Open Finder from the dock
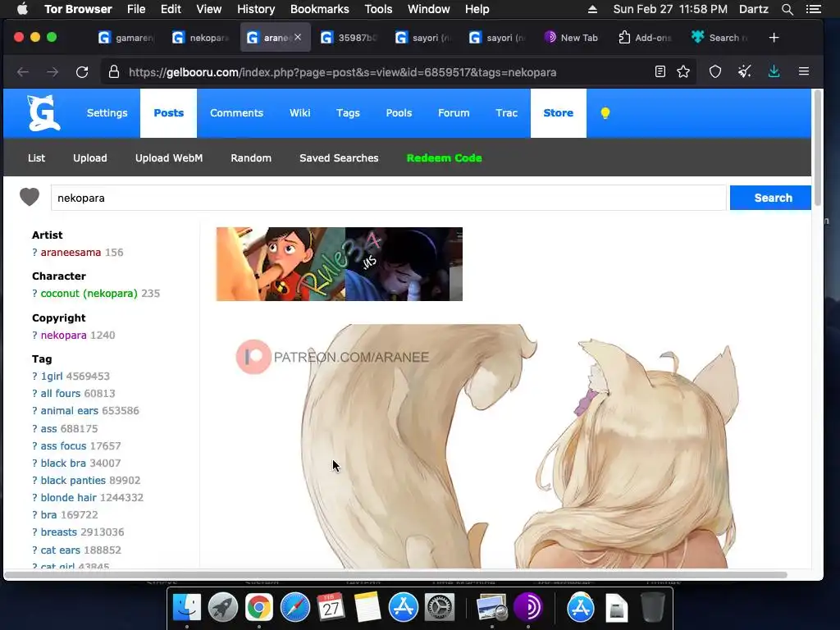This screenshot has height=630, width=840. (187, 608)
